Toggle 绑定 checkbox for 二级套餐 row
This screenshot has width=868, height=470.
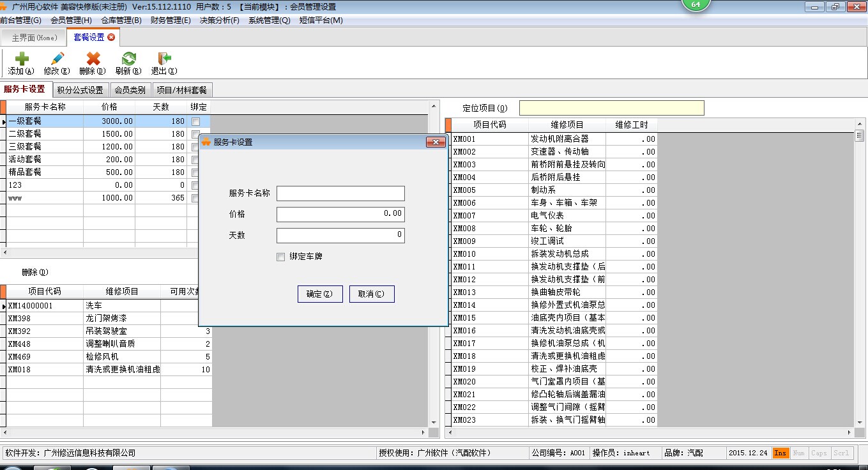pyautogui.click(x=195, y=134)
